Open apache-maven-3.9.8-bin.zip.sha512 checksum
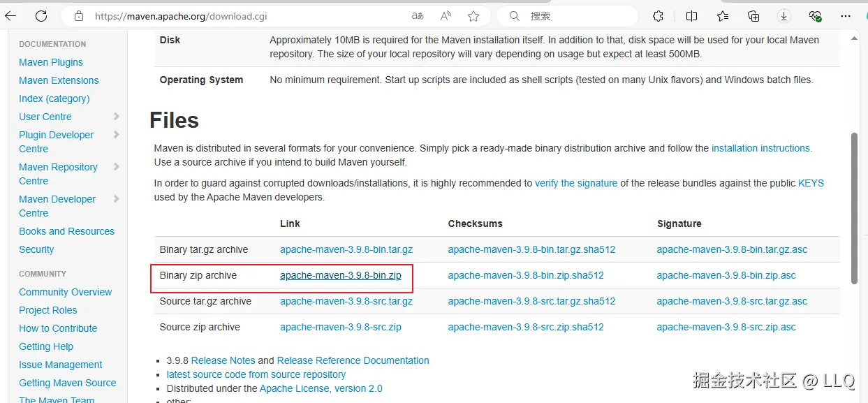 pyautogui.click(x=526, y=275)
